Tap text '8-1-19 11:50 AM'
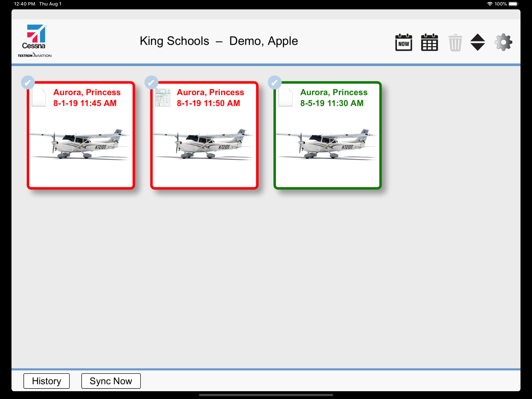Viewport: 532px width, 399px height. pos(208,103)
